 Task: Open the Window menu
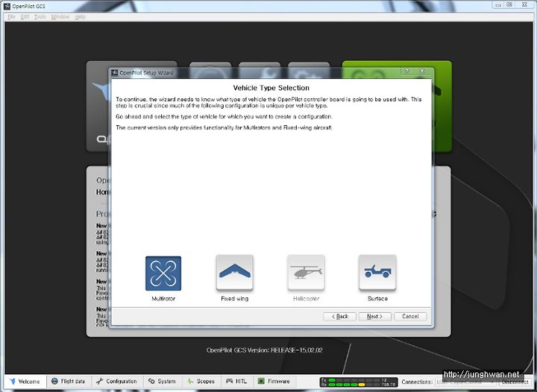(x=60, y=16)
